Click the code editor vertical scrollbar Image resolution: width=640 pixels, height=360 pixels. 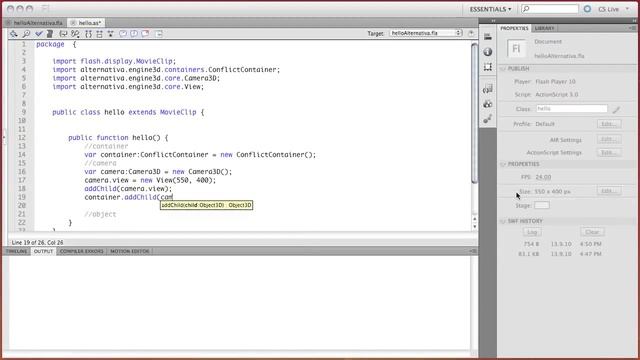click(x=474, y=113)
